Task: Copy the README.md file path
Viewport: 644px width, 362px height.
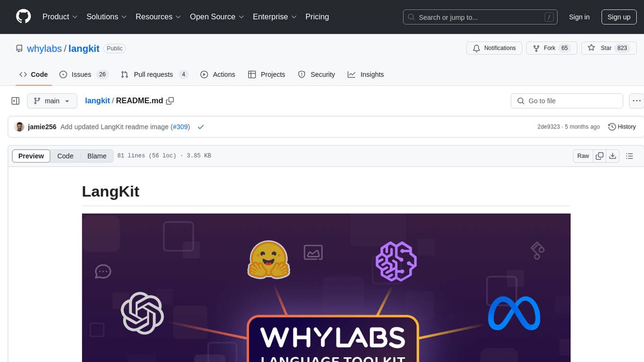Action: (170, 100)
